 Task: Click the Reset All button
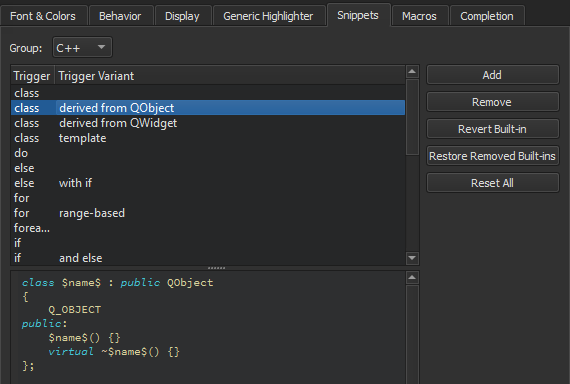(x=492, y=183)
